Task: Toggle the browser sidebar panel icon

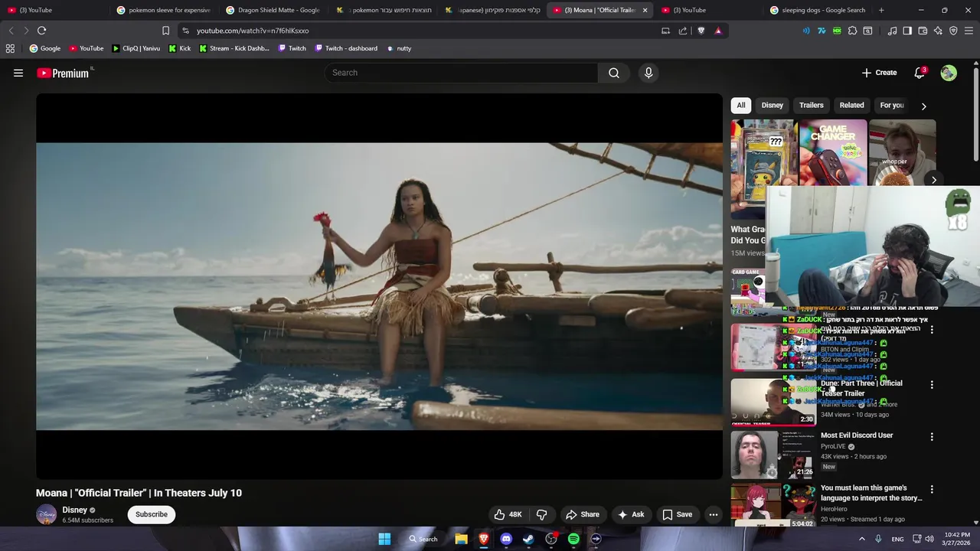Action: [x=907, y=31]
